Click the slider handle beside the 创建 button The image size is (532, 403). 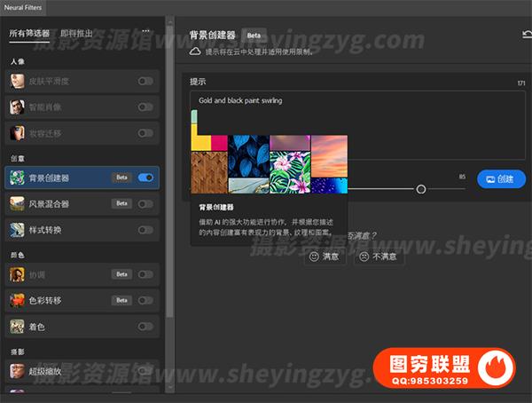421,189
